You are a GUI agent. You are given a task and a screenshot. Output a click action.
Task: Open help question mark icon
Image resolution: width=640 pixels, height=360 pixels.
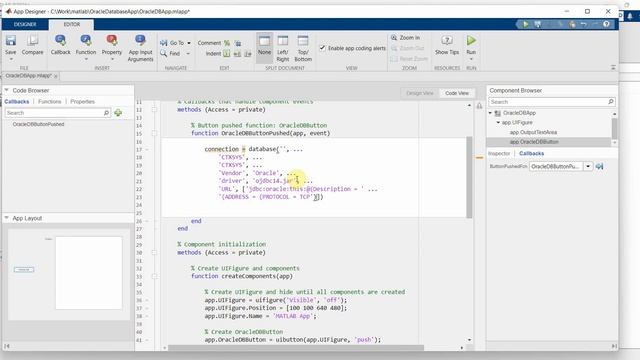606,24
